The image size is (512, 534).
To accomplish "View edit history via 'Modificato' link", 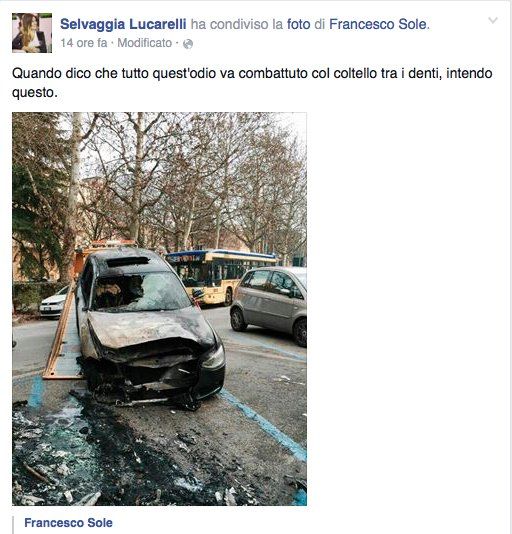I will [x=144, y=43].
